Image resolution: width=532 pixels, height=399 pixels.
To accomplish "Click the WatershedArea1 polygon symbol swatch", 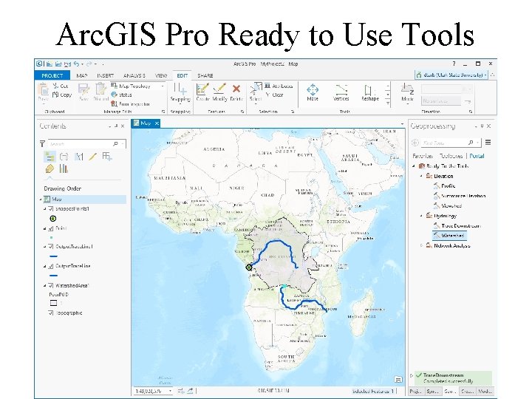I will coord(53,303).
